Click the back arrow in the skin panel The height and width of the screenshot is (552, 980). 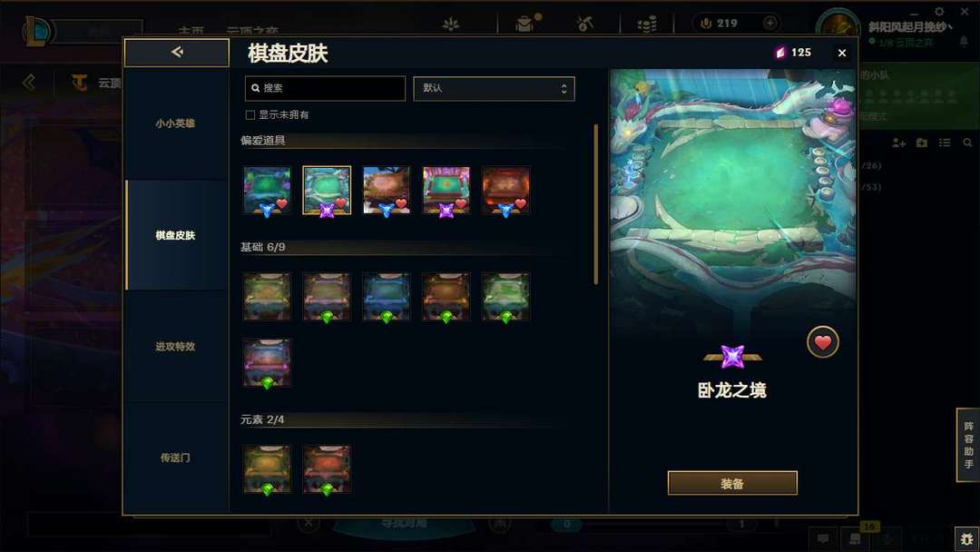[177, 52]
